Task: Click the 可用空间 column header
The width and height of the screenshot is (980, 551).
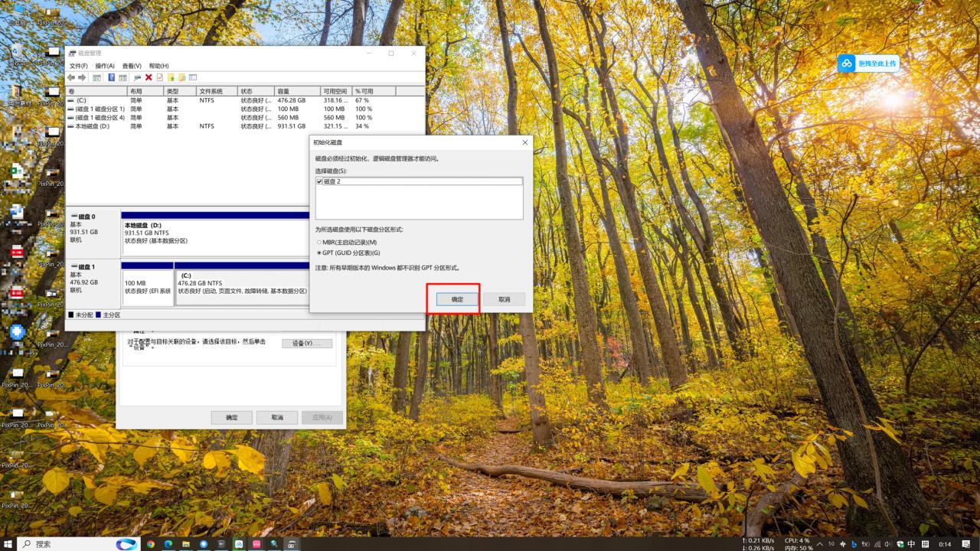Action: pyautogui.click(x=336, y=91)
